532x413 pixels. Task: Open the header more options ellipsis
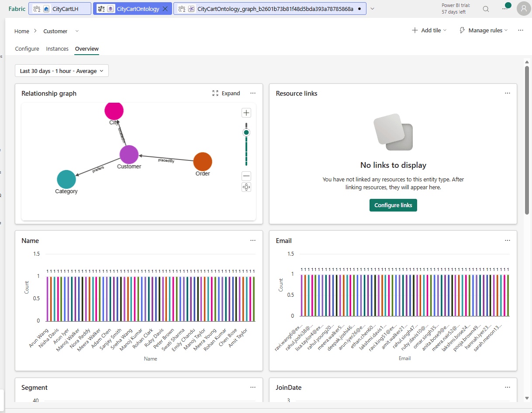pyautogui.click(x=504, y=9)
